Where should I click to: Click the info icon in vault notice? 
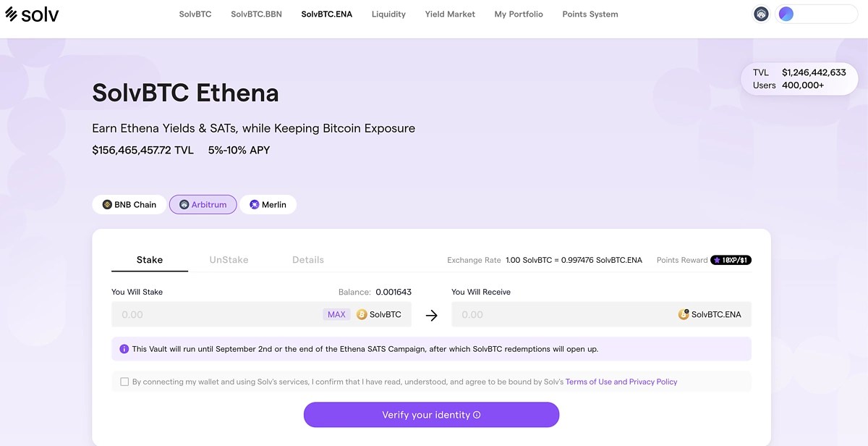click(x=124, y=349)
